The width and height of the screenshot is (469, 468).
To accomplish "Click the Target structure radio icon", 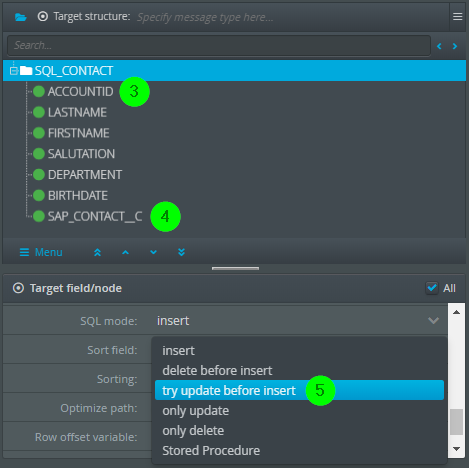I will pyautogui.click(x=43, y=16).
